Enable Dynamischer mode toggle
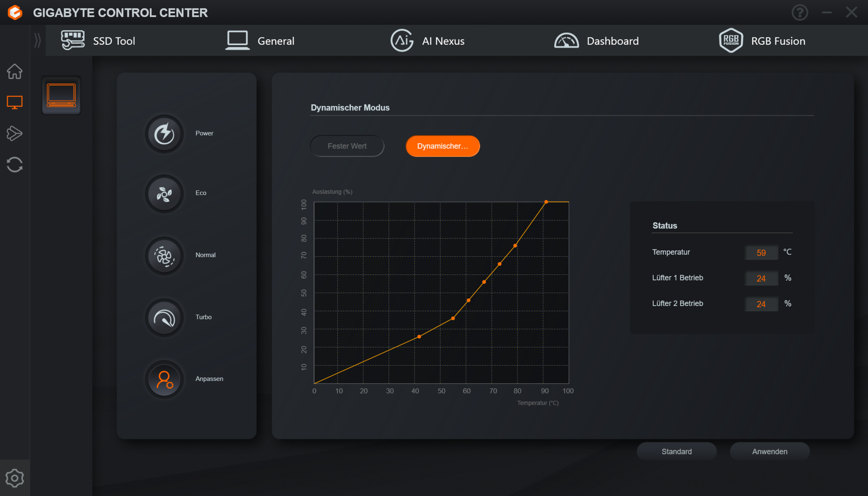Screen dimensions: 868x496 click(x=442, y=146)
